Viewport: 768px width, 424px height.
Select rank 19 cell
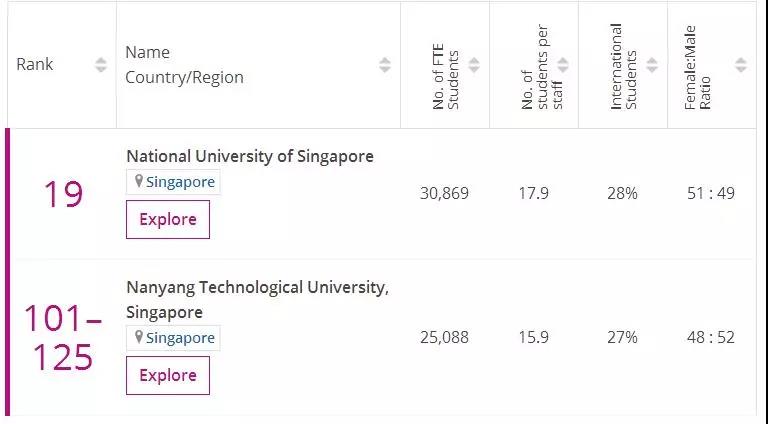pos(62,194)
